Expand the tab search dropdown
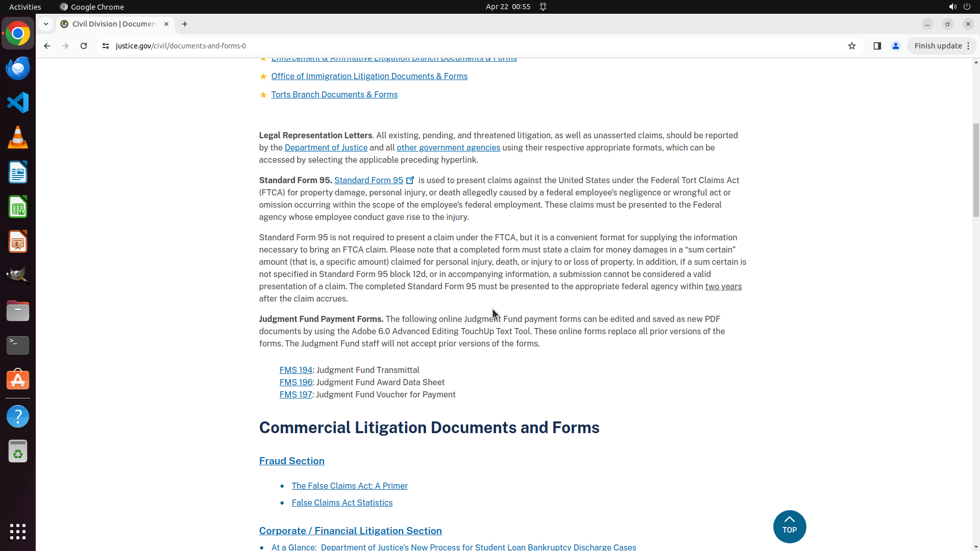Viewport: 980px width, 551px height. (x=46, y=24)
